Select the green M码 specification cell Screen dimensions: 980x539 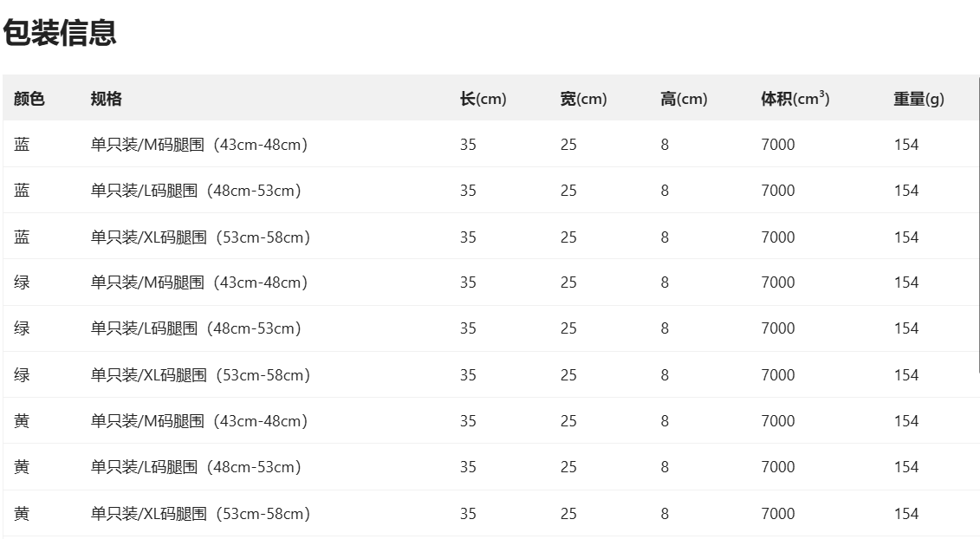point(199,282)
